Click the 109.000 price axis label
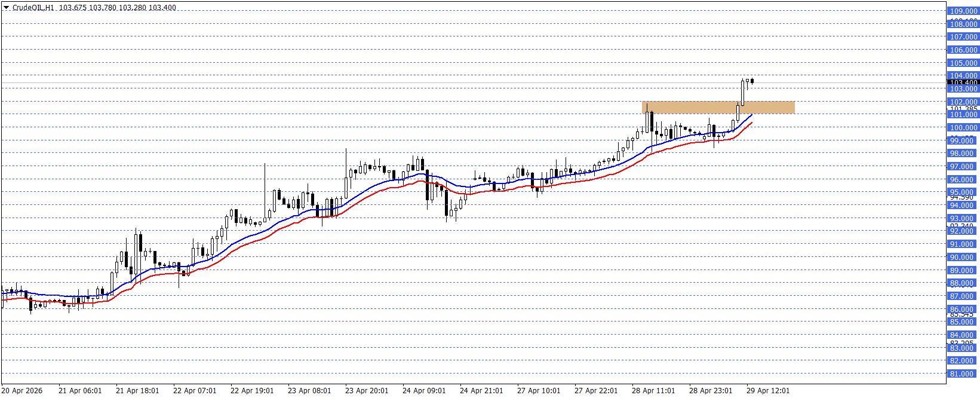 click(x=963, y=11)
